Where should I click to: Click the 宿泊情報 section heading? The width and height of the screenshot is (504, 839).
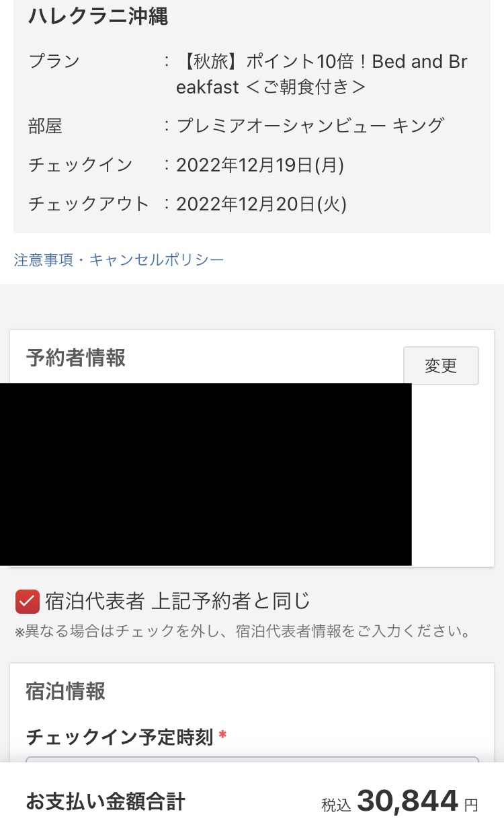[x=65, y=691]
